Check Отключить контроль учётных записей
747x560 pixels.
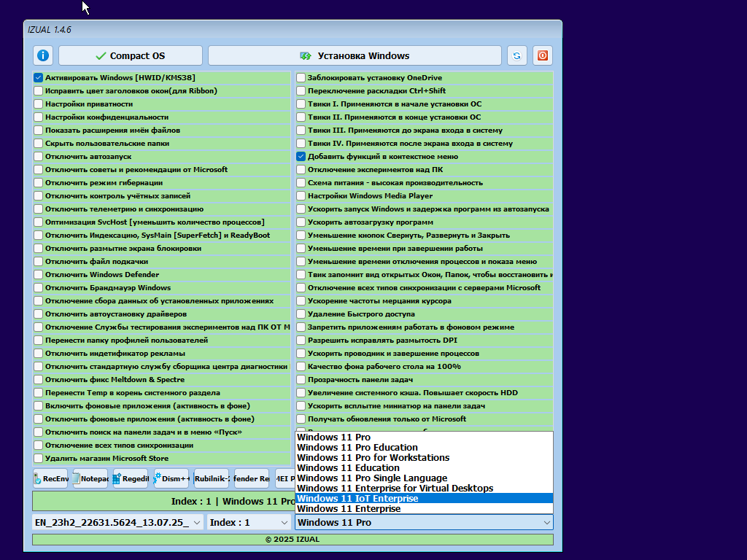tap(39, 195)
